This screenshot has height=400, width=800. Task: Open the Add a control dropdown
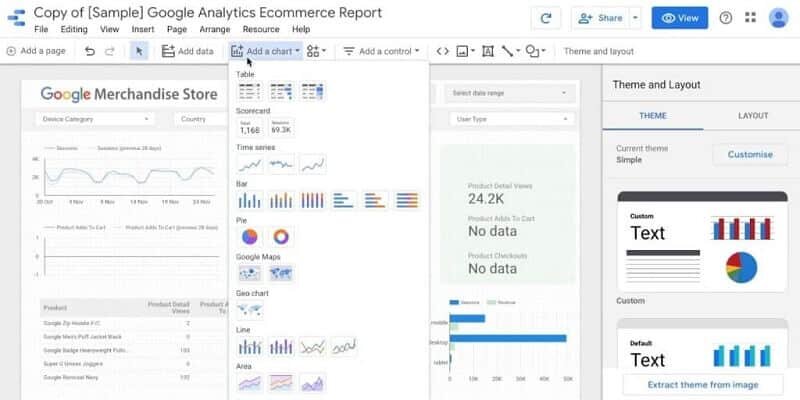(381, 51)
